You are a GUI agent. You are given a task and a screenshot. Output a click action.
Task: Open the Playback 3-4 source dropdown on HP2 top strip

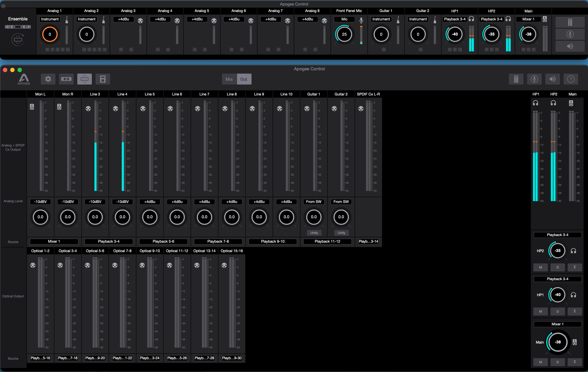(492, 19)
